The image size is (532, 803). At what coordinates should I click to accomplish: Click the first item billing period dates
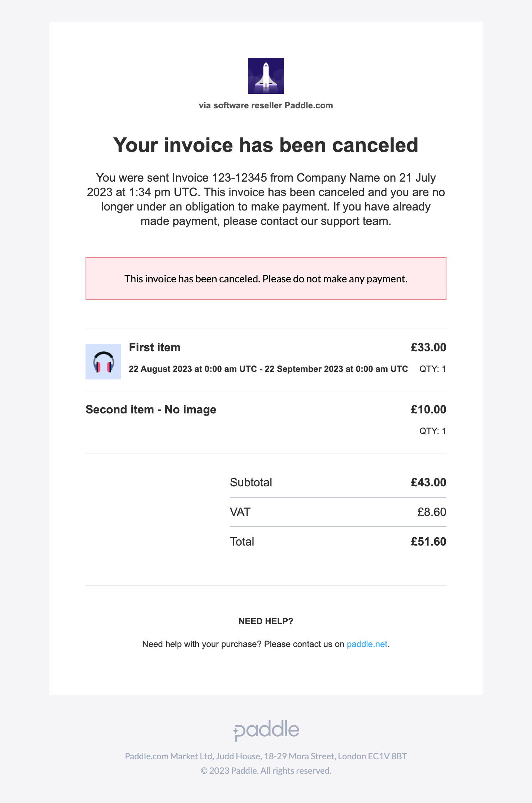click(x=268, y=369)
